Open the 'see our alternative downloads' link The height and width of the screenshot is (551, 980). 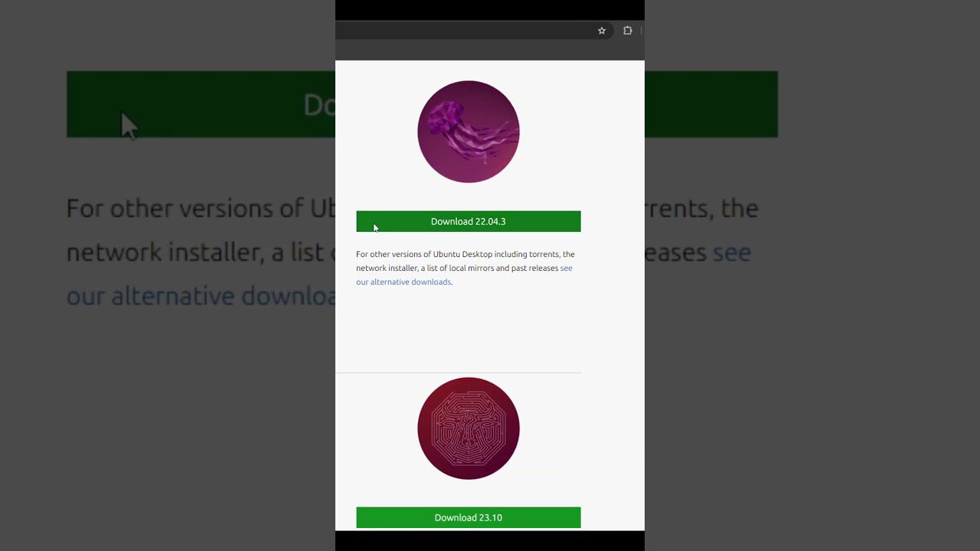(x=464, y=275)
